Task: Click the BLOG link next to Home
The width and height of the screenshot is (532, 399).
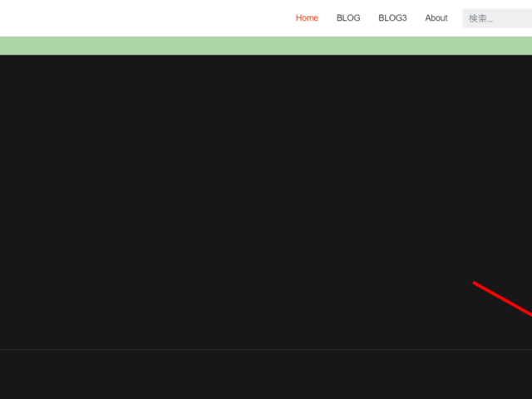Action: pos(348,18)
